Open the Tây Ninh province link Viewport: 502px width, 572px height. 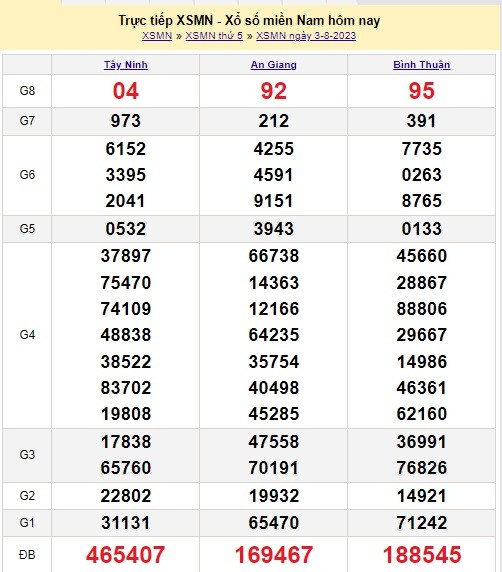[126, 65]
